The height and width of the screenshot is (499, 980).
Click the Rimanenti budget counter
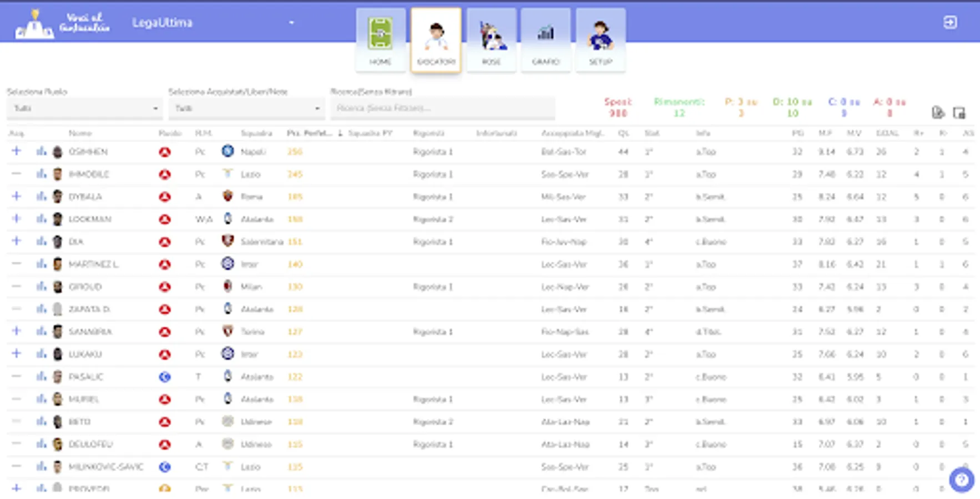point(679,108)
